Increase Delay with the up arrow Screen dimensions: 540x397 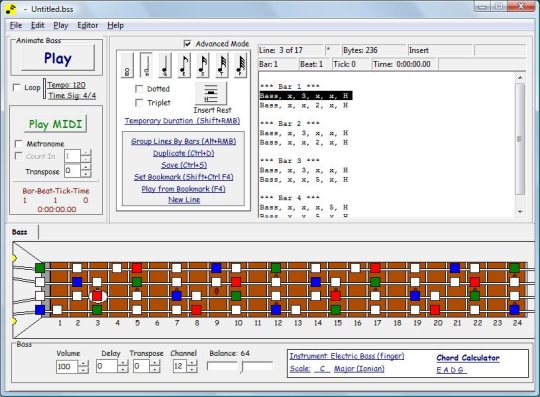123,363
